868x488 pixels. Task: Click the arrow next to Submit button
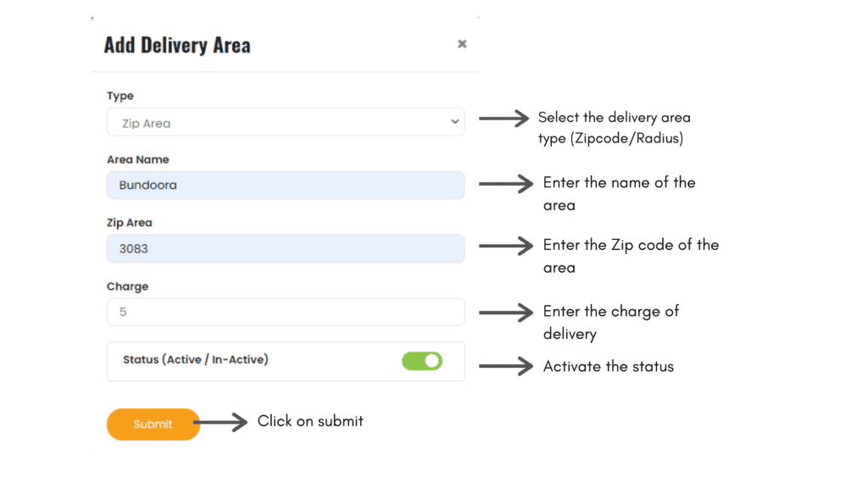[x=220, y=423]
